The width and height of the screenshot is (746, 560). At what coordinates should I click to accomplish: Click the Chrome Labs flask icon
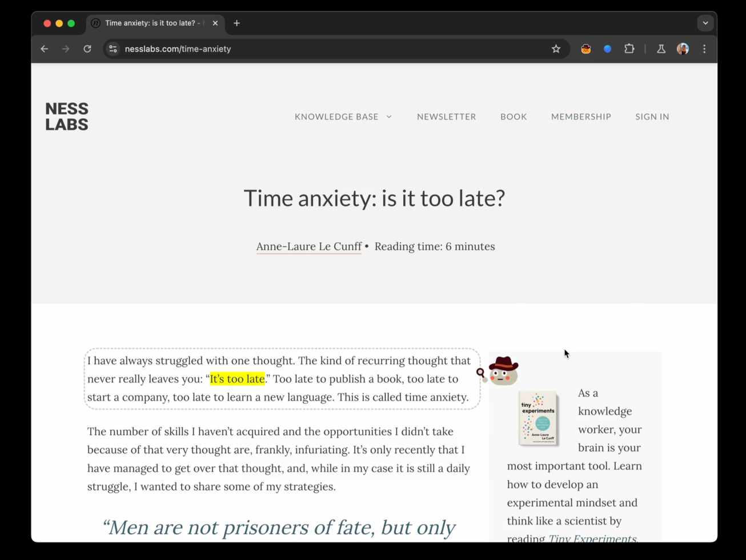coord(661,49)
